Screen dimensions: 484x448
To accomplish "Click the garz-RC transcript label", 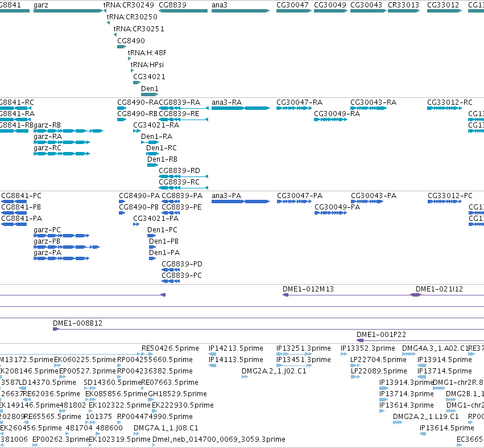I will pyautogui.click(x=47, y=148).
